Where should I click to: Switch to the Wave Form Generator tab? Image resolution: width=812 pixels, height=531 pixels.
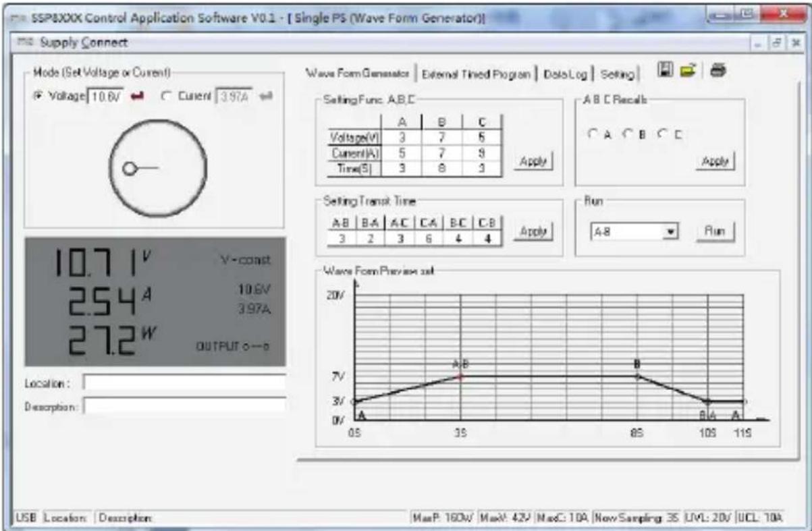point(358,74)
